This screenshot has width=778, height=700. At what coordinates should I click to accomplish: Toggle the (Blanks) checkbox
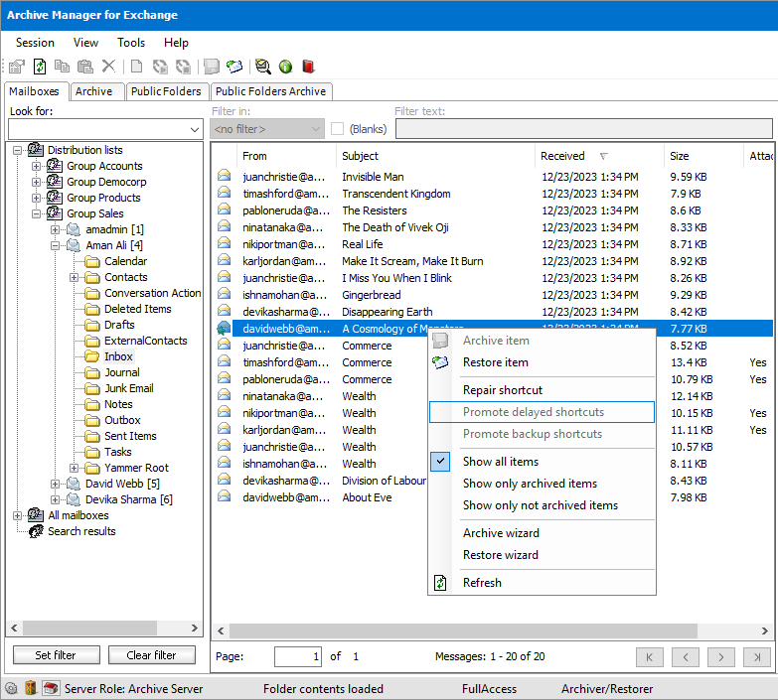coord(338,129)
